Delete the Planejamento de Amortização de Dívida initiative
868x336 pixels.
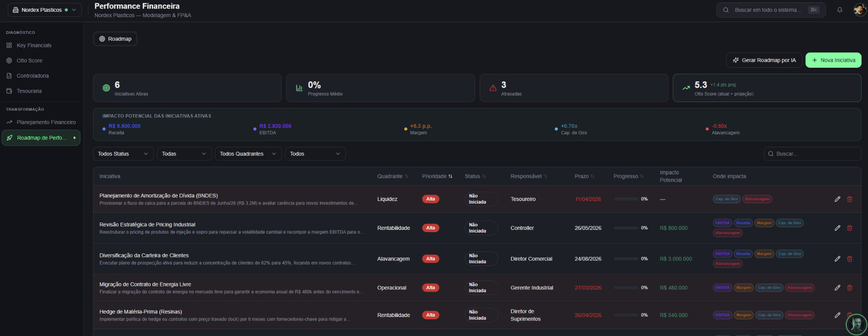[x=849, y=199]
